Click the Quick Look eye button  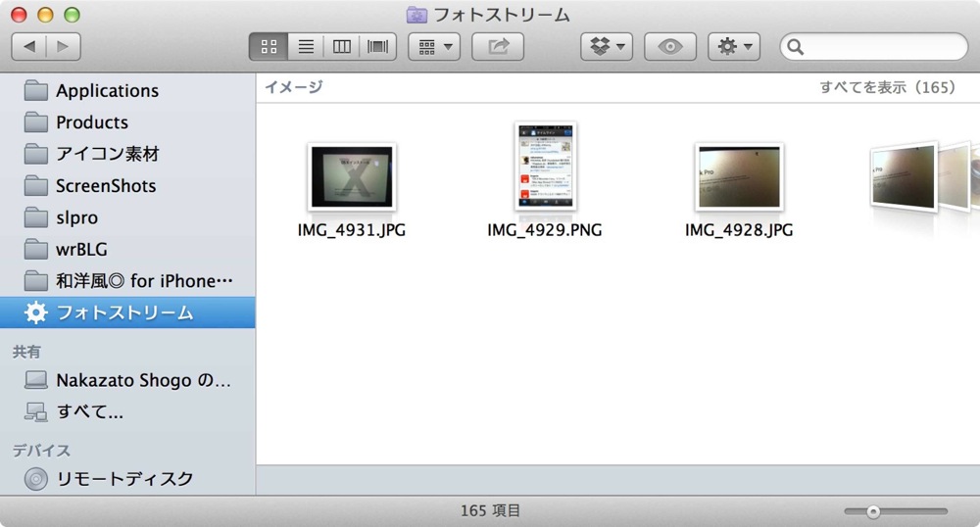click(x=670, y=47)
